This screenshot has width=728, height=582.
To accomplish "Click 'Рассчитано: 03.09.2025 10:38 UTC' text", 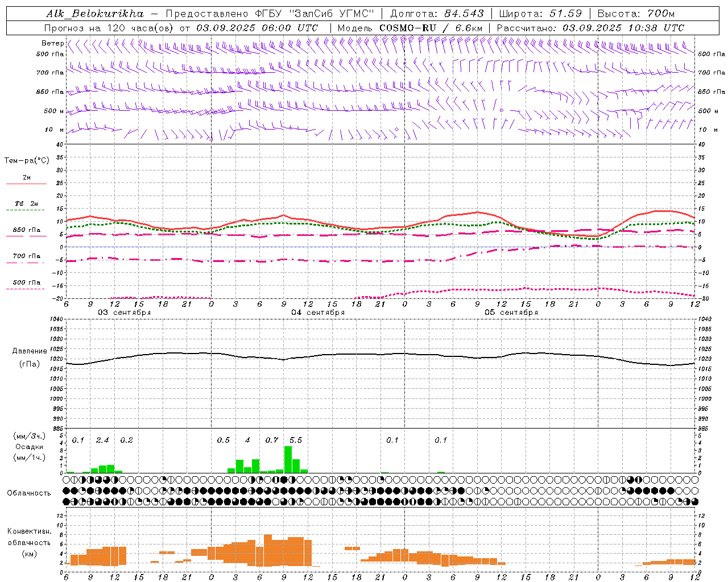I will tap(590, 28).
